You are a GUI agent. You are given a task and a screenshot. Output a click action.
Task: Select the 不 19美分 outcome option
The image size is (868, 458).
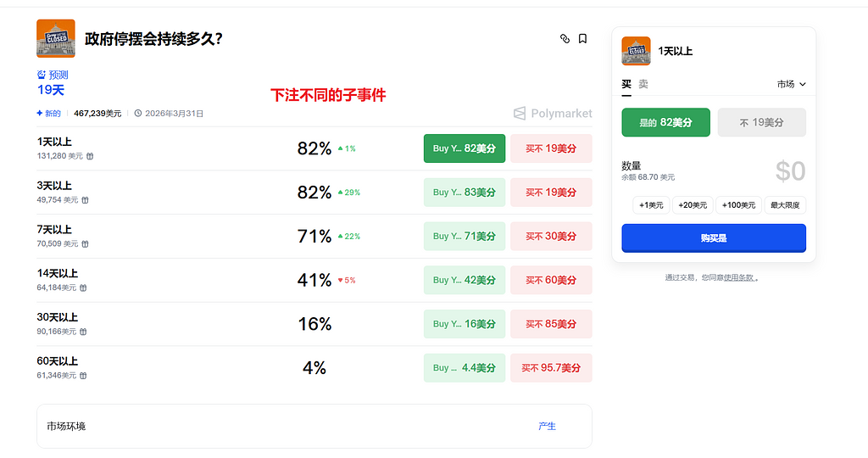pyautogui.click(x=761, y=122)
